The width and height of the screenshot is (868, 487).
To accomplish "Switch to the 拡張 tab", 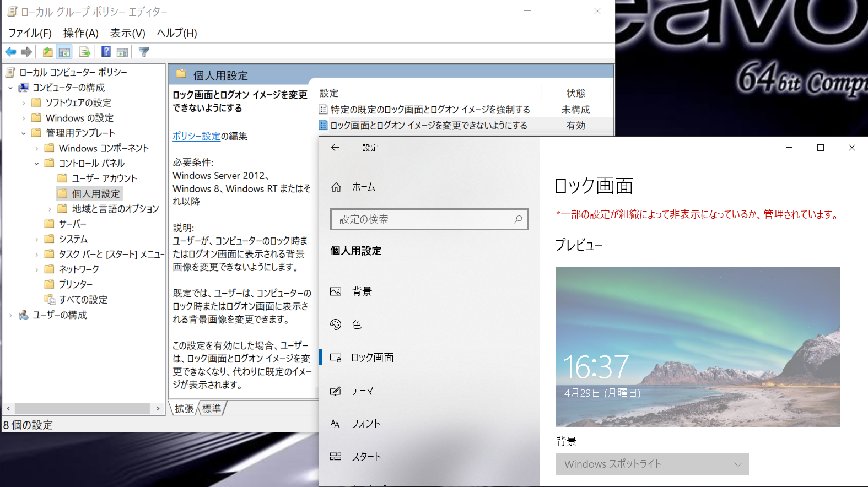I will click(x=184, y=408).
